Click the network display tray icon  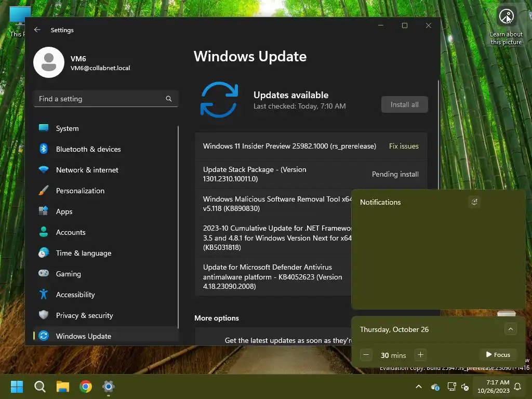[451, 387]
